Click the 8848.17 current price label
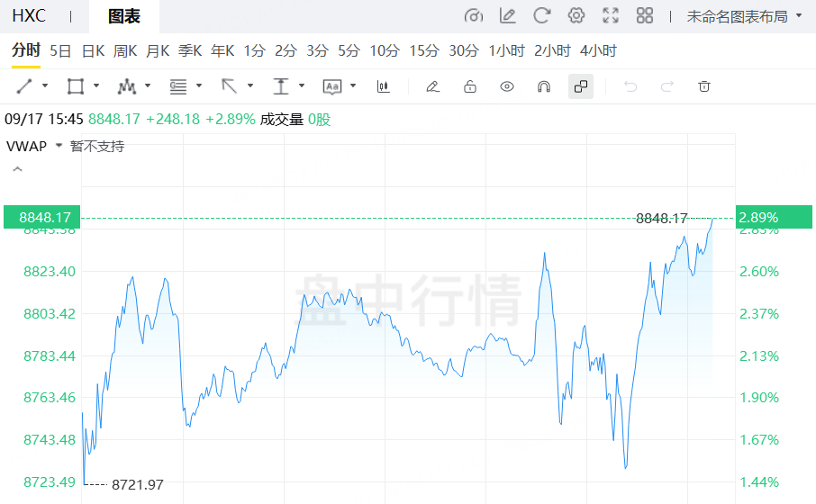This screenshot has height=504, width=816. click(x=41, y=217)
